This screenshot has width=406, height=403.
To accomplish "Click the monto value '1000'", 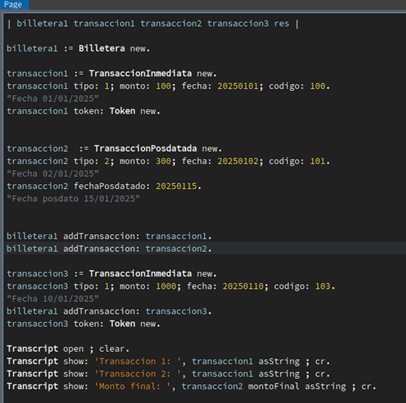I will click(x=166, y=286).
